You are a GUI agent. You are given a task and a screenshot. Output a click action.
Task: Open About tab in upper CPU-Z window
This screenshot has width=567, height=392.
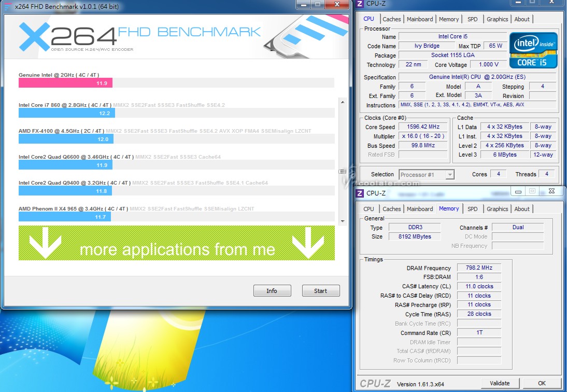click(522, 19)
